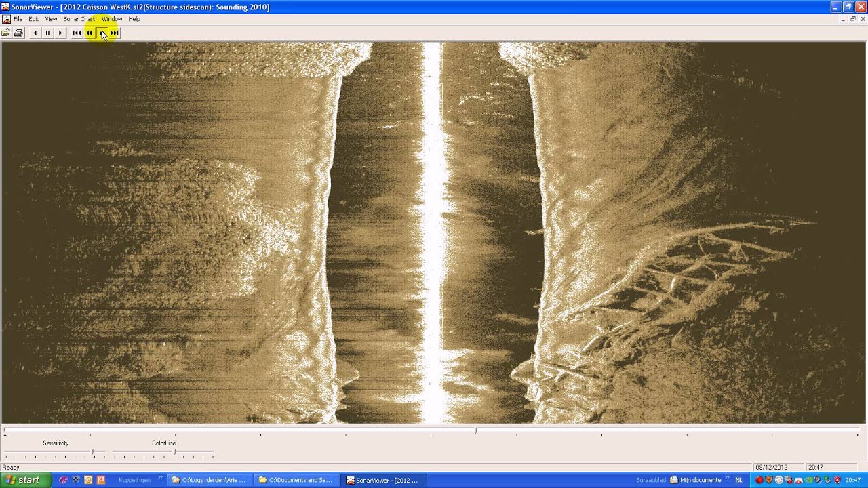Screen dimensions: 868x488
Task: Click the Bureaublad toolbar label
Action: [651, 480]
